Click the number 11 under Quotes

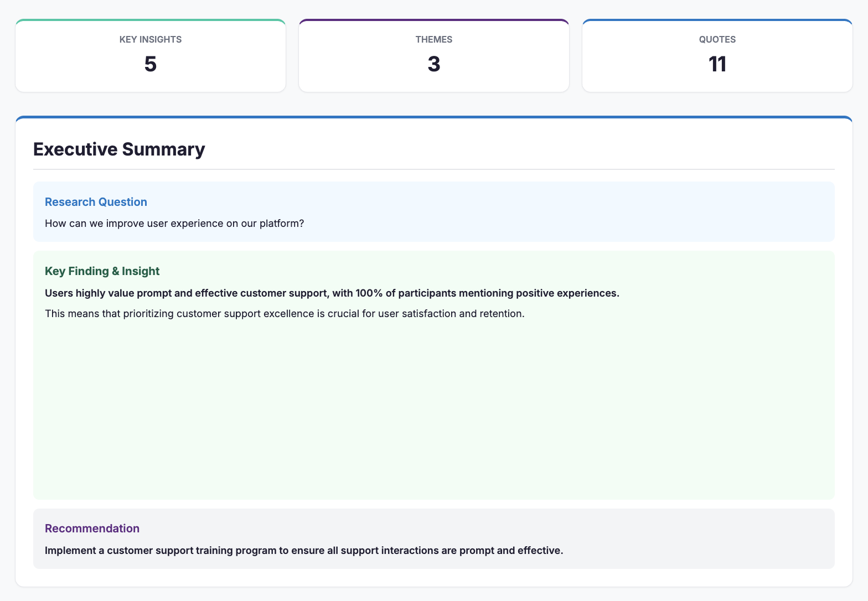click(717, 64)
